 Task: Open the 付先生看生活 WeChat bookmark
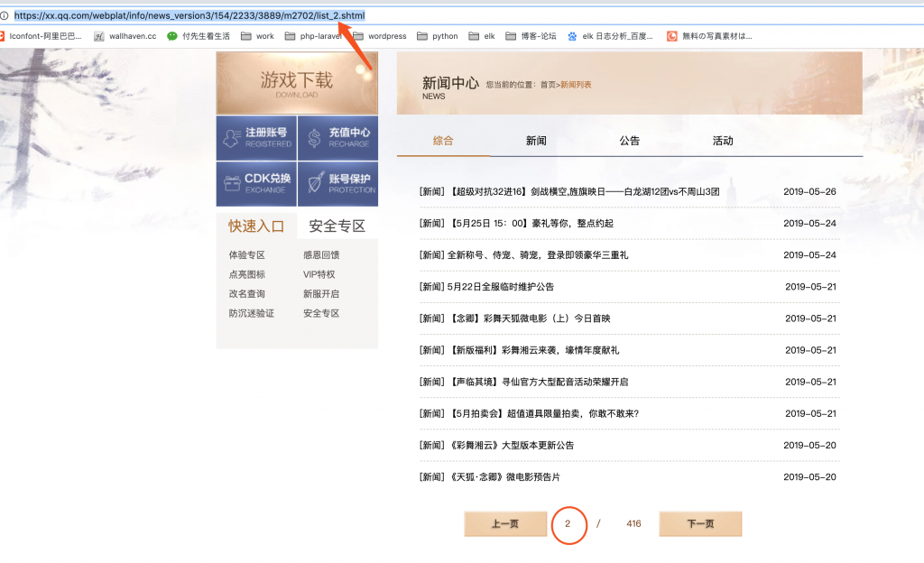199,36
